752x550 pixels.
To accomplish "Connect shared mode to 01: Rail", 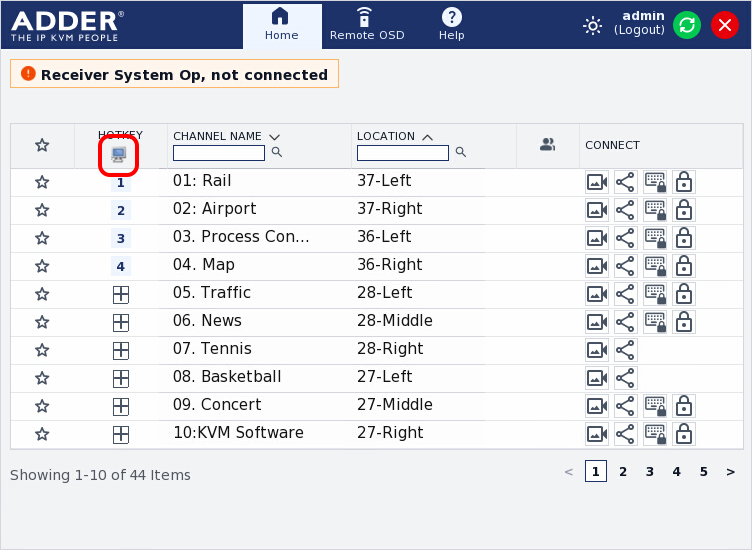I will coord(625,182).
